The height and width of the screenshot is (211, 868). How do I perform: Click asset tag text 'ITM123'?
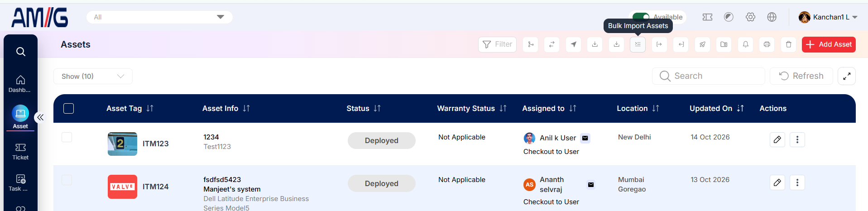pos(156,144)
